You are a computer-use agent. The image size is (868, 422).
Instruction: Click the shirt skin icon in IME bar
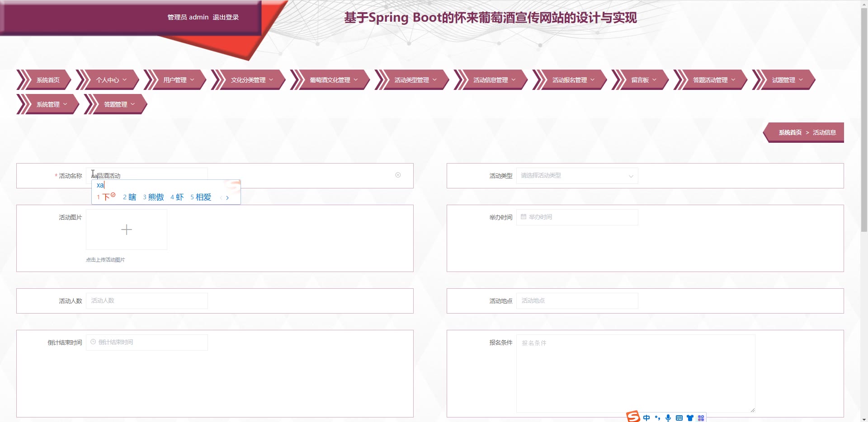tap(690, 418)
